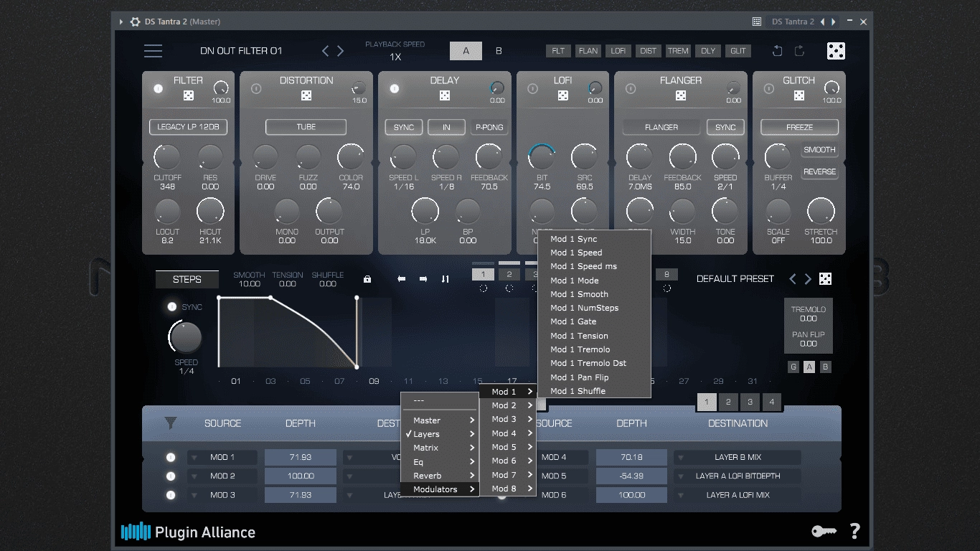Click the undo arrow icon

pos(777,51)
